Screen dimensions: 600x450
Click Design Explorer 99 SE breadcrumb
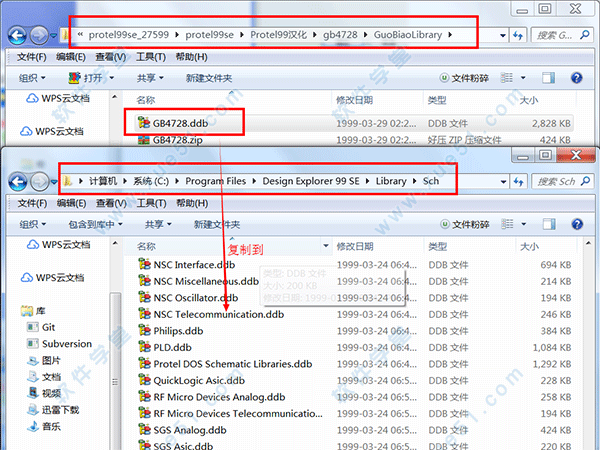[x=311, y=181]
